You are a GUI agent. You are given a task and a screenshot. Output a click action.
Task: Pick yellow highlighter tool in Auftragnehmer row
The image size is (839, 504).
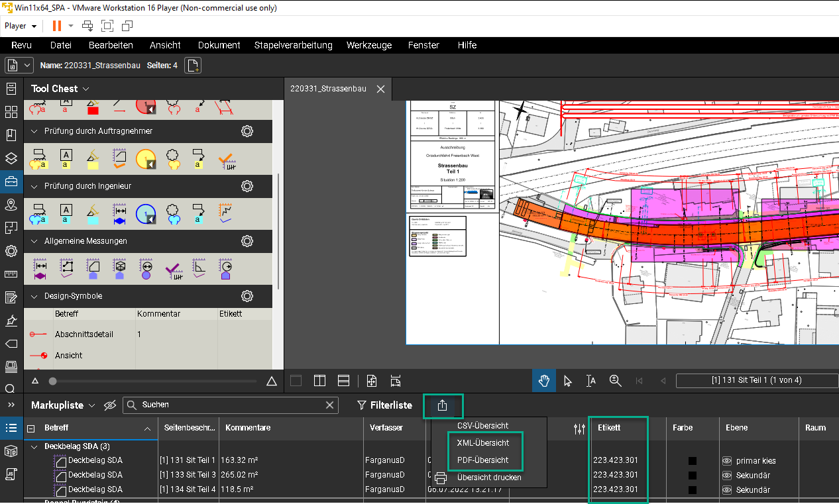[x=92, y=159]
